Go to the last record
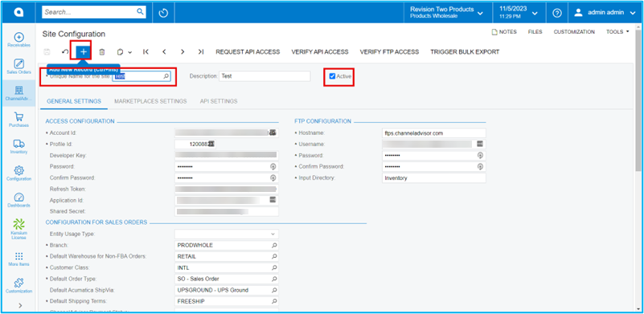This screenshot has height=314, width=644. 200,51
